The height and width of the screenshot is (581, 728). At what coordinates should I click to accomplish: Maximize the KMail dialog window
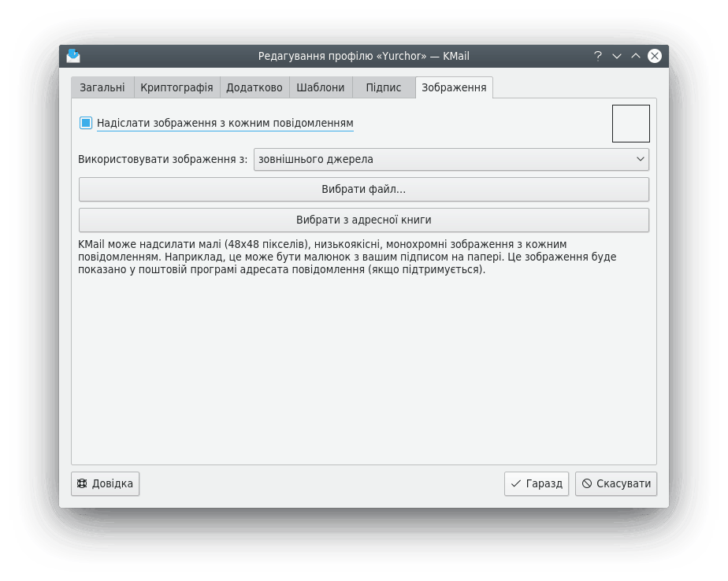[x=635, y=56]
